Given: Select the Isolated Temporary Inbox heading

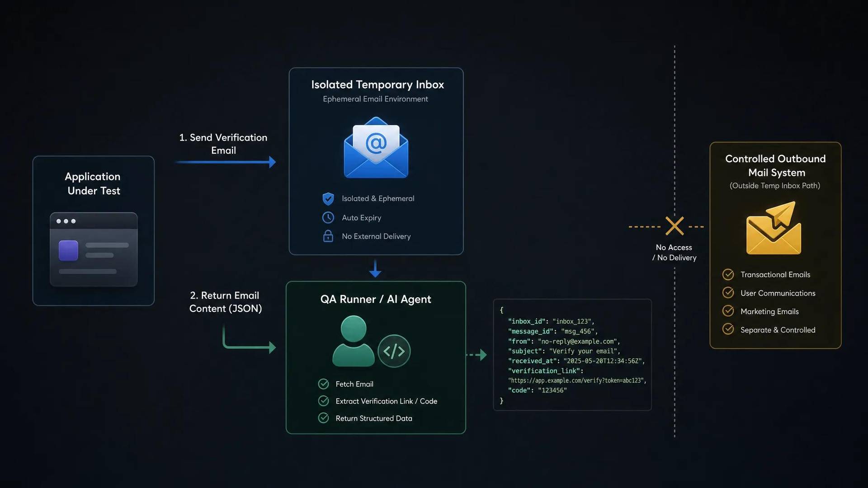Looking at the screenshot, I should coord(377,84).
